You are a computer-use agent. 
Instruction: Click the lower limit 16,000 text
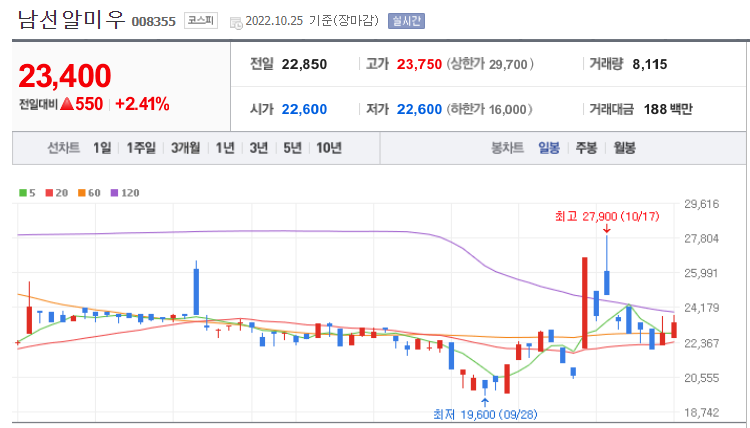point(489,110)
